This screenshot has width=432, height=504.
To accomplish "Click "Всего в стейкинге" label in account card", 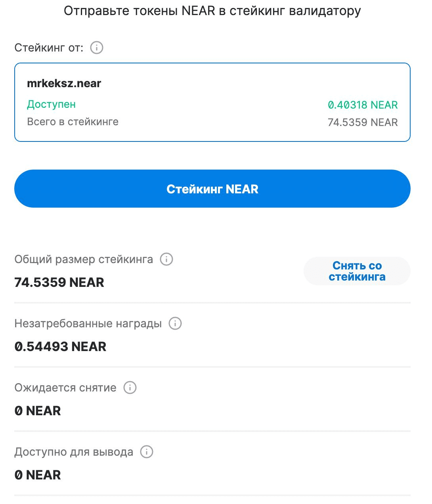I will (x=73, y=122).
